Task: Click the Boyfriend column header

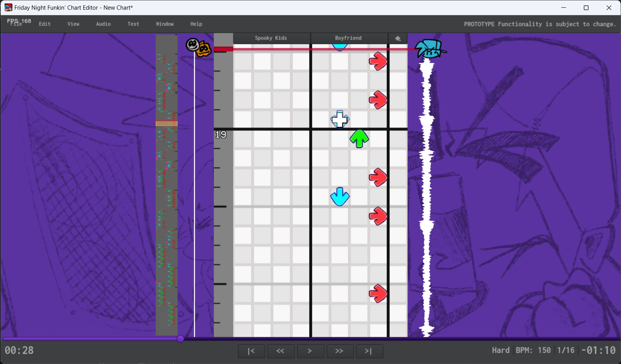Action: (x=349, y=38)
